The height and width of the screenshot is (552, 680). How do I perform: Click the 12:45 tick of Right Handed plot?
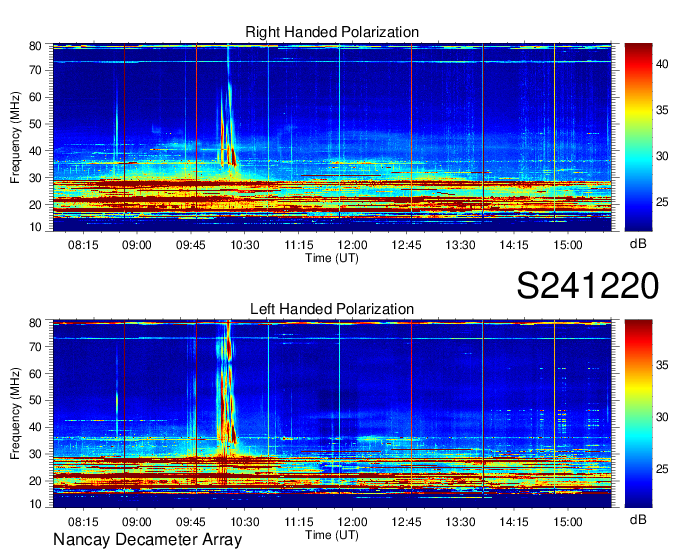(x=406, y=245)
